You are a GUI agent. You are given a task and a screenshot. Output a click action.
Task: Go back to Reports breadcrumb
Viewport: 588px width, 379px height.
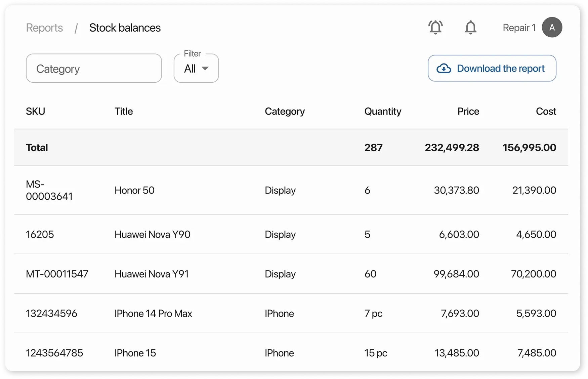[44, 28]
